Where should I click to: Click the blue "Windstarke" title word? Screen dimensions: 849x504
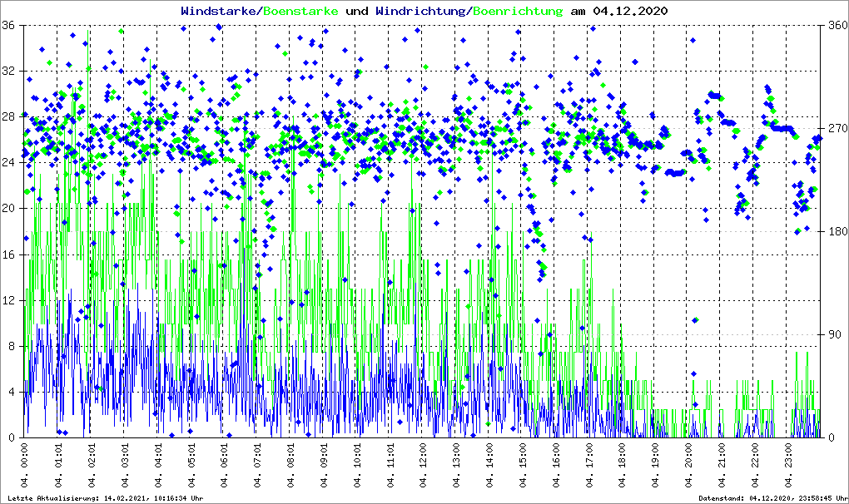[220, 11]
